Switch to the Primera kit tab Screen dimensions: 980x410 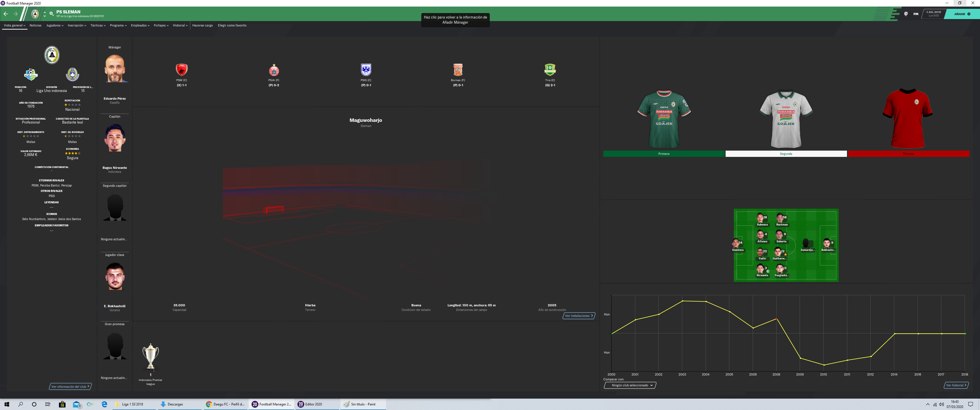click(664, 154)
